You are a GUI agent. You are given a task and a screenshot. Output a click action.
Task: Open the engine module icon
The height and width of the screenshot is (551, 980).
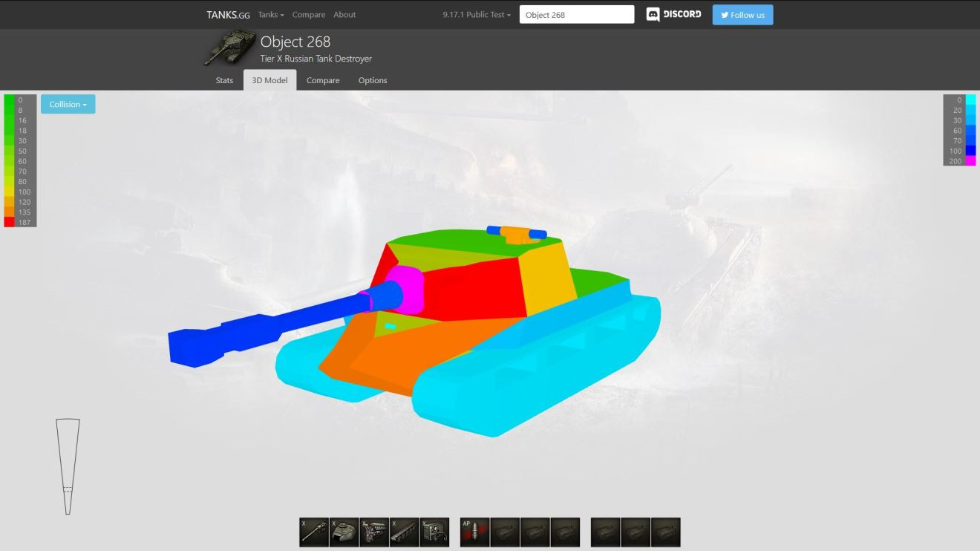pos(374,532)
